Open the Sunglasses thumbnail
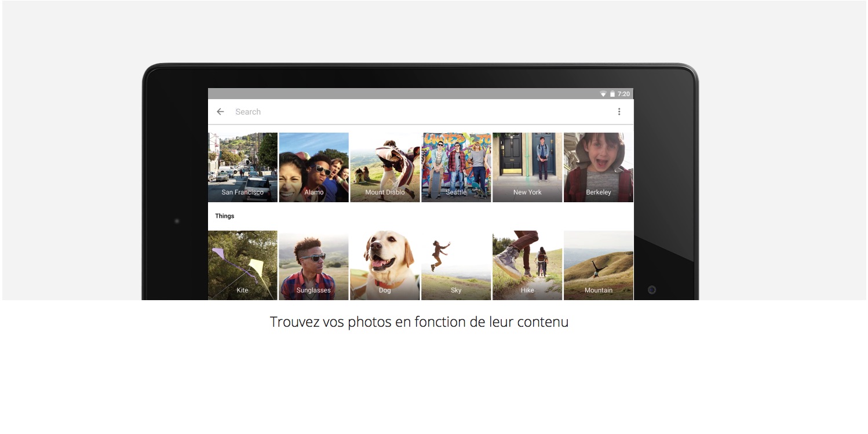Screen dimensions: 868x434 [x=314, y=265]
